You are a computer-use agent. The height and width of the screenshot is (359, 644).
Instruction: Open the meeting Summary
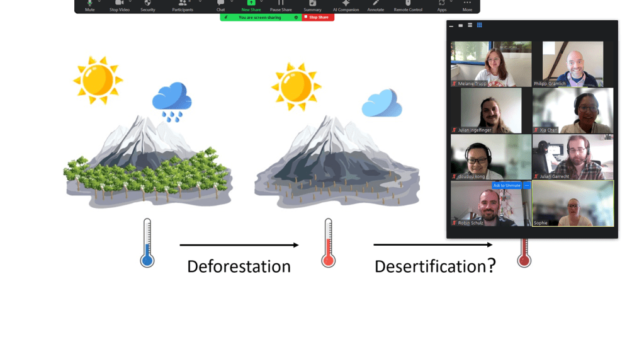[312, 5]
